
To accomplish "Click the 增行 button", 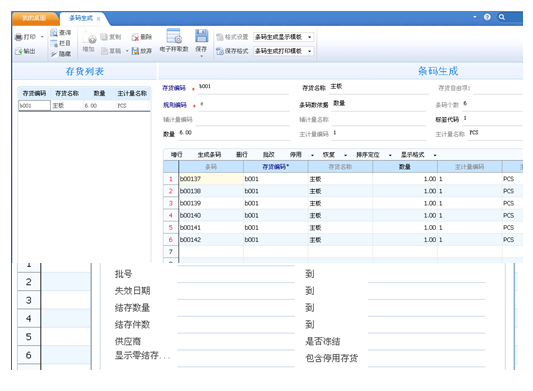I will pyautogui.click(x=177, y=155).
